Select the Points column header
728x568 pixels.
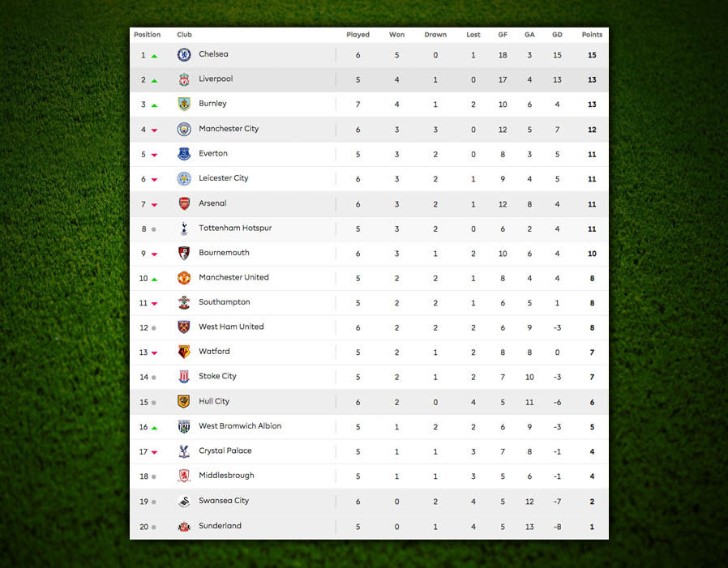point(592,34)
